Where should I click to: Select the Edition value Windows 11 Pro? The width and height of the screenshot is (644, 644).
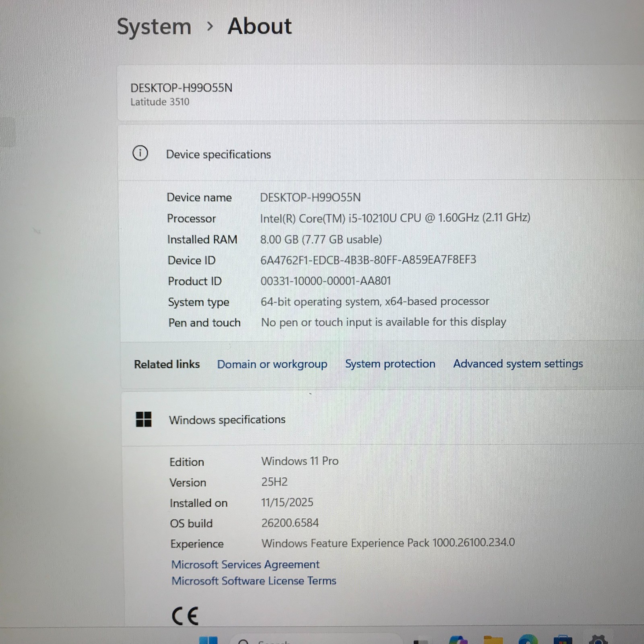coord(300,461)
